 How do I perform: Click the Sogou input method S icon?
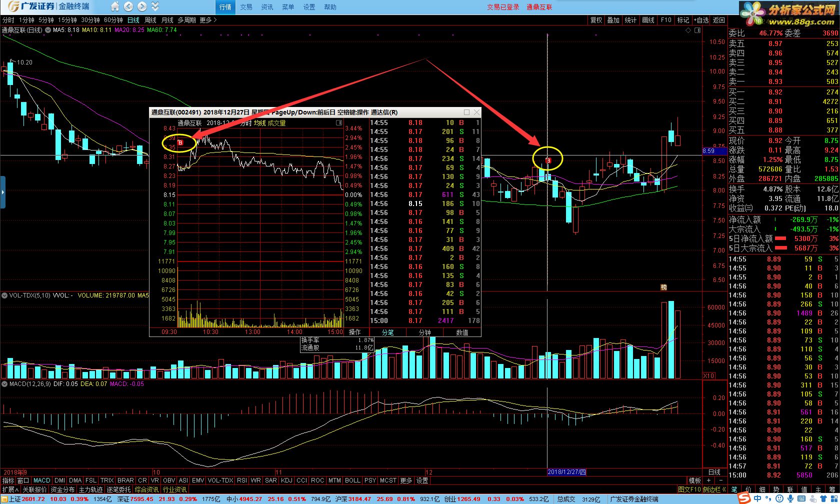pos(744,498)
